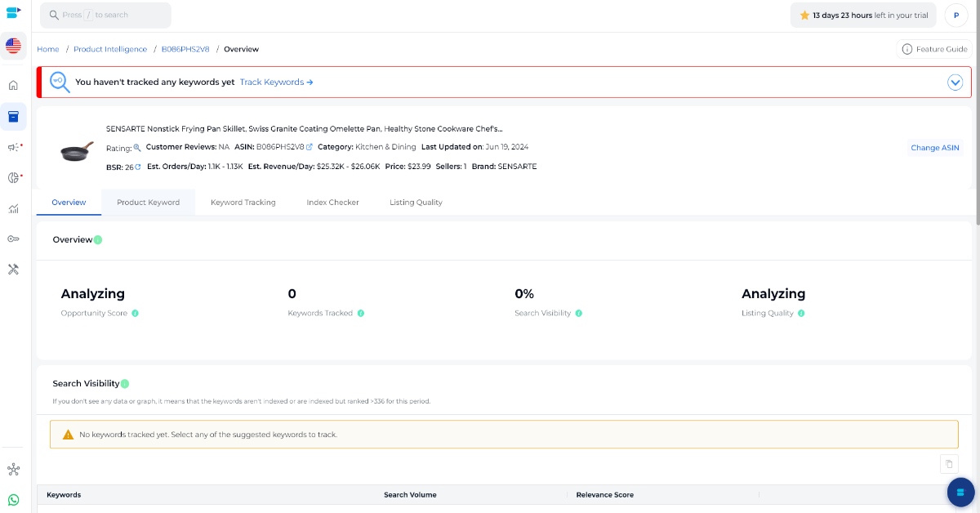The height and width of the screenshot is (513, 980).
Task: Click the search input field
Action: pos(105,16)
